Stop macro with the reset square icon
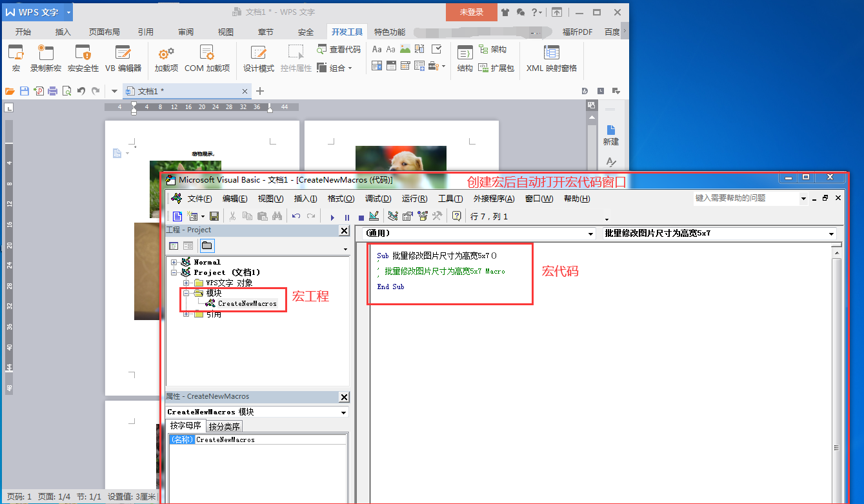864x504 pixels. pos(361,217)
